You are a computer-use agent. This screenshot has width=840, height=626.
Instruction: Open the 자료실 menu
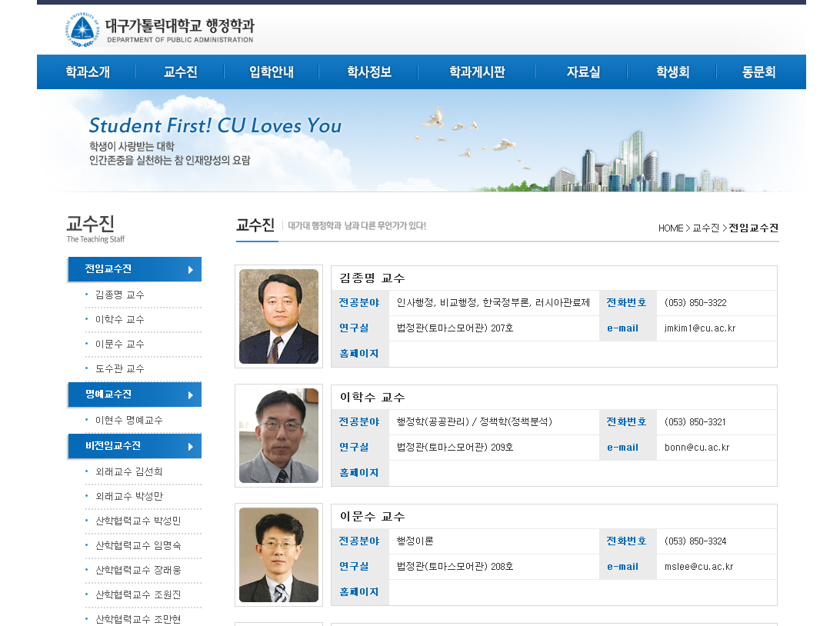coord(583,72)
